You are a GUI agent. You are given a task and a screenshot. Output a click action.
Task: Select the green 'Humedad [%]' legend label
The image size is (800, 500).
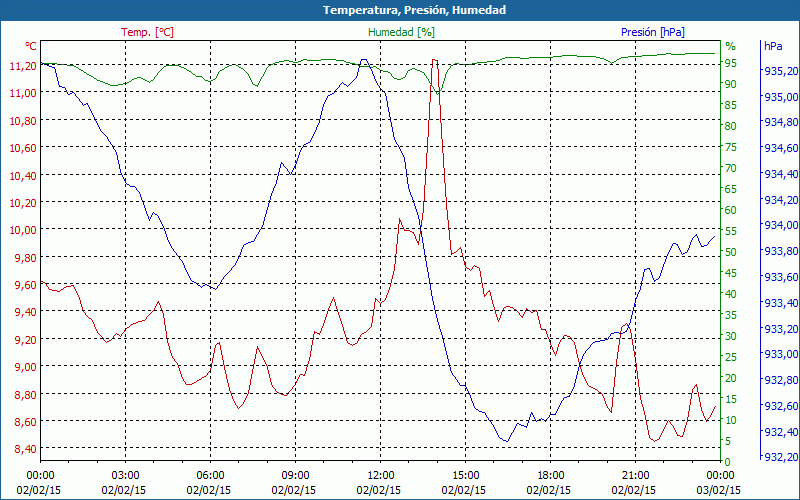point(402,32)
